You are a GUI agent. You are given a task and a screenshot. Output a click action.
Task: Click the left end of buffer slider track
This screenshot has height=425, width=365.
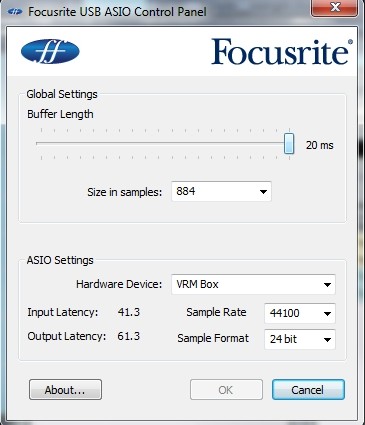click(x=38, y=143)
